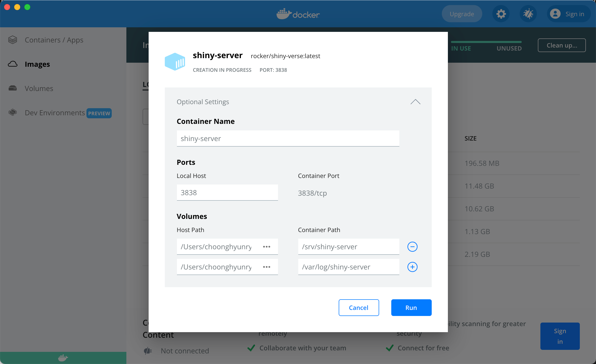Click the rocker/shiny-verse:latest image name
The width and height of the screenshot is (596, 364).
pyautogui.click(x=285, y=56)
